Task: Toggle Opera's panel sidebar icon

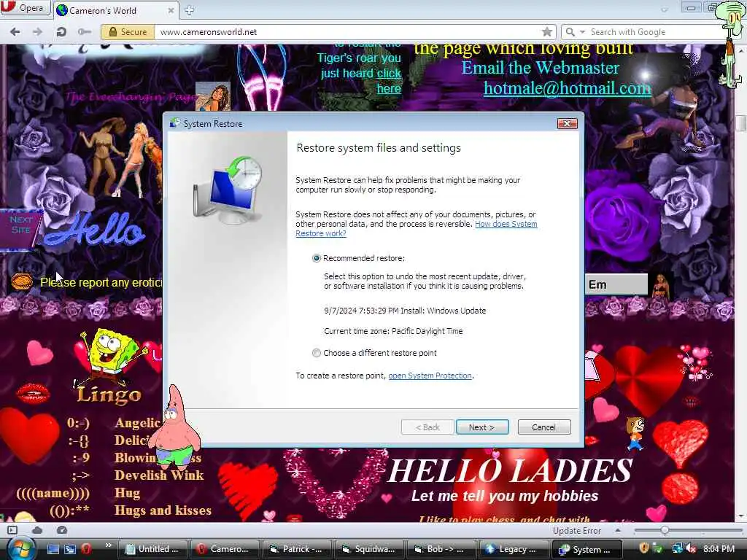Action: tap(13, 530)
